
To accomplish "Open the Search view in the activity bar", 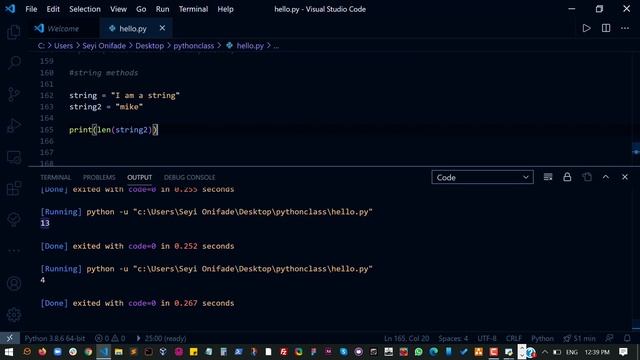I will coord(14,63).
